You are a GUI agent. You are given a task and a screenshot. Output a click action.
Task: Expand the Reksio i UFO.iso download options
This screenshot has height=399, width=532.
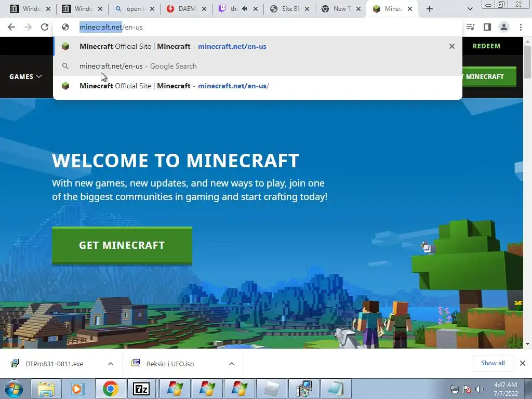coord(232,364)
